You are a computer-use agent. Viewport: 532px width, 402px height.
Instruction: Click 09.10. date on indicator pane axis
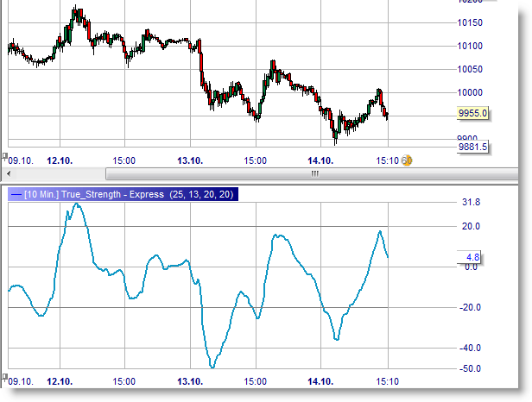coord(19,380)
